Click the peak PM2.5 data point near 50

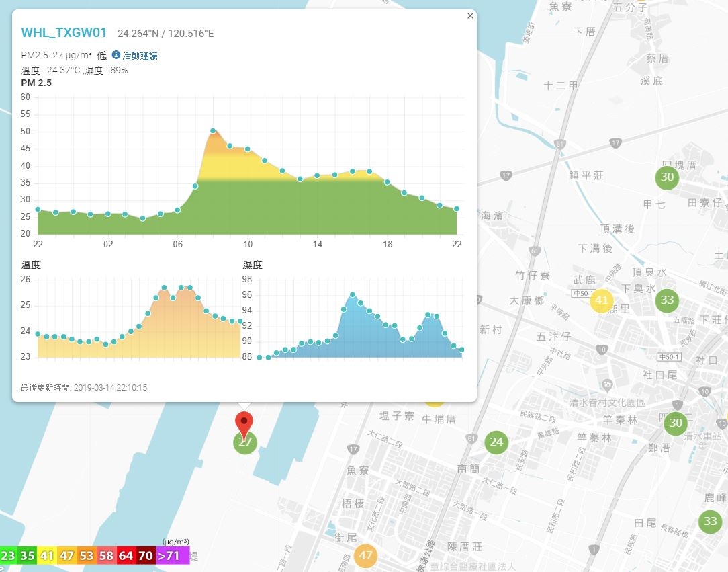(x=213, y=131)
